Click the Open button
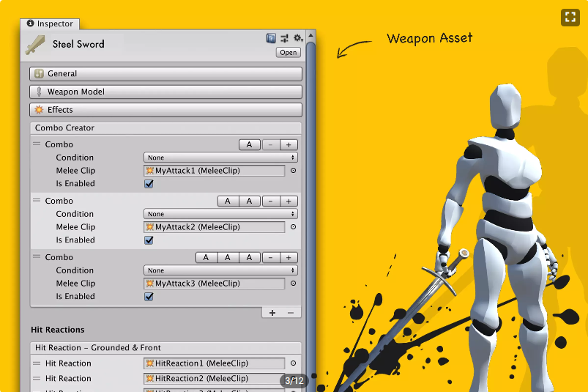The width and height of the screenshot is (588, 392). tap(289, 53)
